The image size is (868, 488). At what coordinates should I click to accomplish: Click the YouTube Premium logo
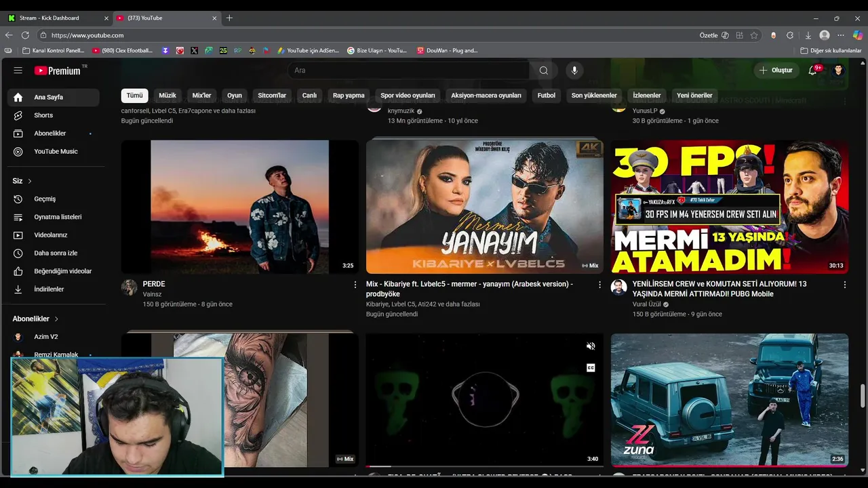pyautogui.click(x=58, y=70)
